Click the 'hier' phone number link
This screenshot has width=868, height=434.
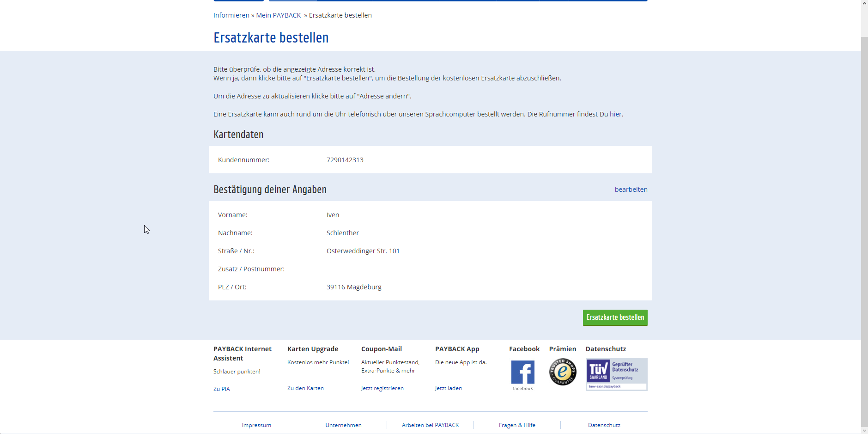pos(615,114)
